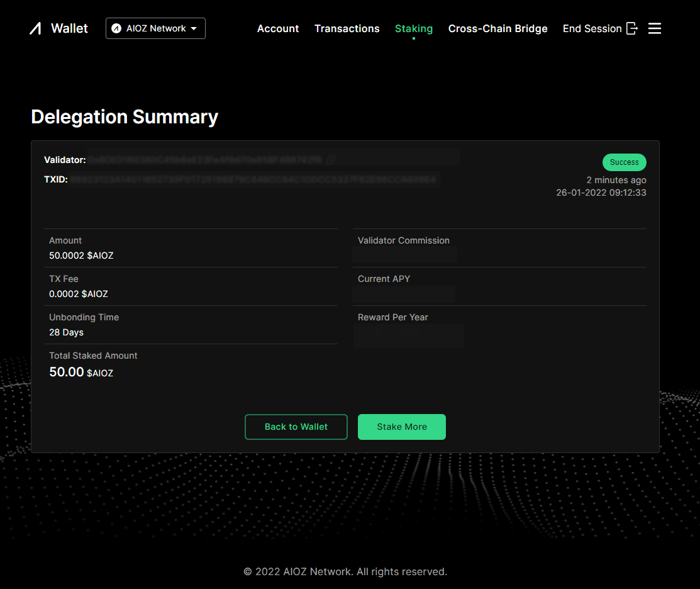Open the hamburger menu icon
Image resolution: width=700 pixels, height=589 pixels.
655,28
